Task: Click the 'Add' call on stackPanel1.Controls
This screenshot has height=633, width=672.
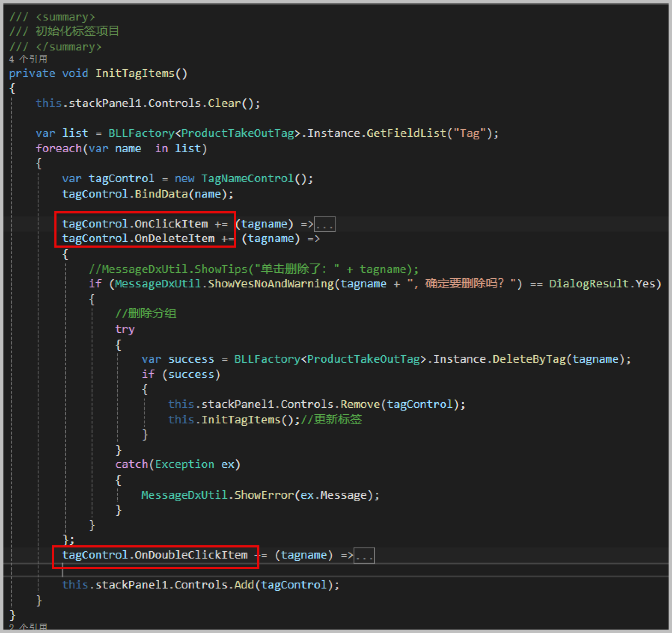Action: (244, 585)
